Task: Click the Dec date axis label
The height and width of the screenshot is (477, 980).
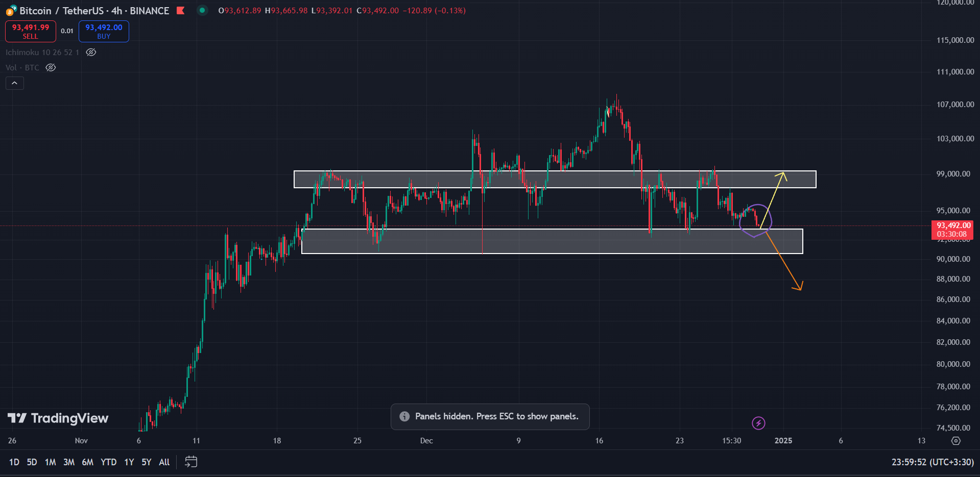Action: tap(426, 441)
